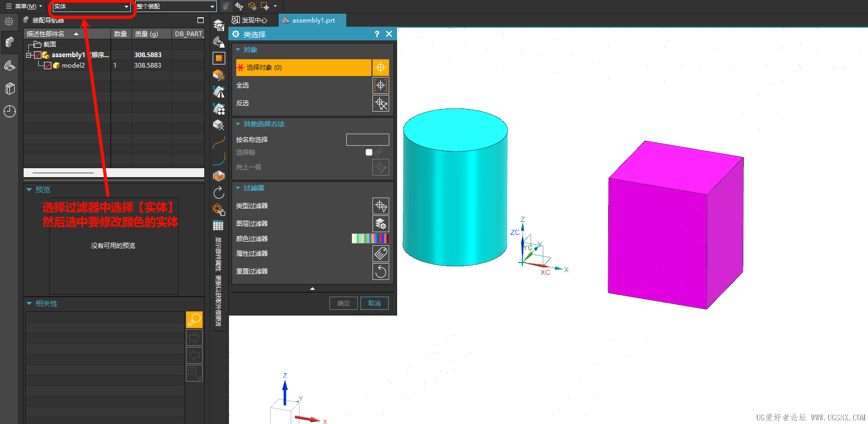Click the 取消 button
Screen dimensions: 868x424
[374, 303]
